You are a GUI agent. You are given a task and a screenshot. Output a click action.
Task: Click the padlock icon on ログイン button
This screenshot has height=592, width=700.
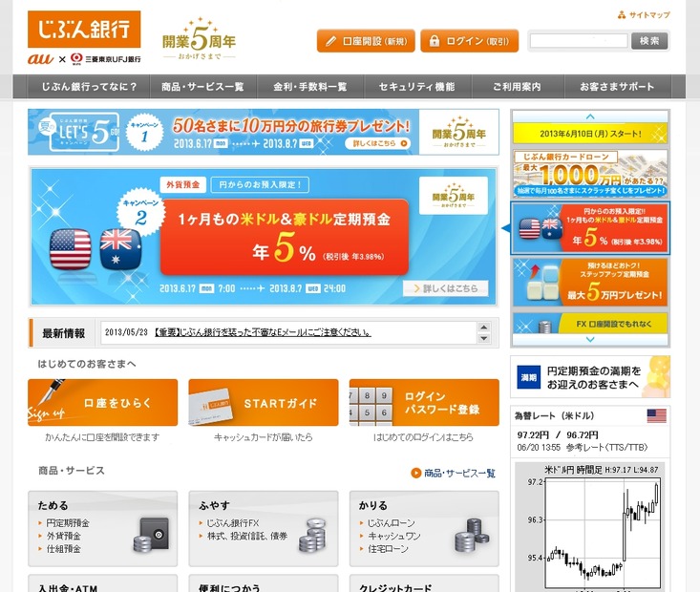tap(434, 41)
